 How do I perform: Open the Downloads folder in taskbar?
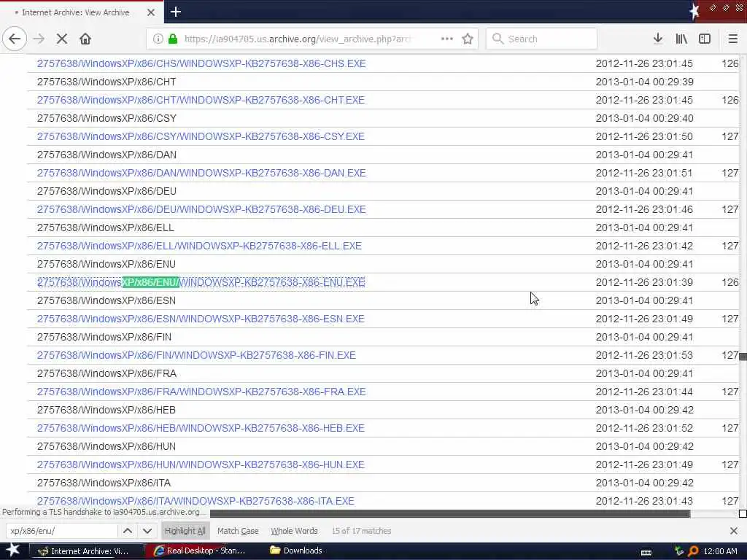coord(296,551)
